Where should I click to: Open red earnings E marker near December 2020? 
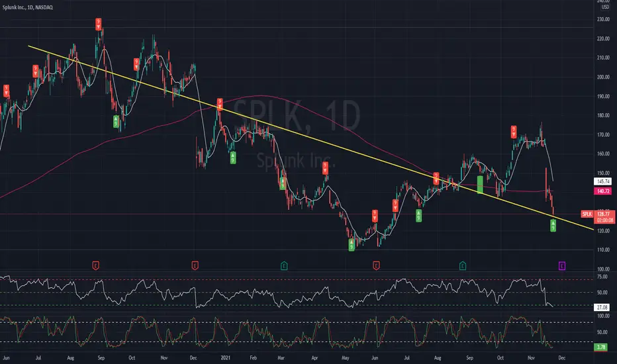[x=195, y=266]
